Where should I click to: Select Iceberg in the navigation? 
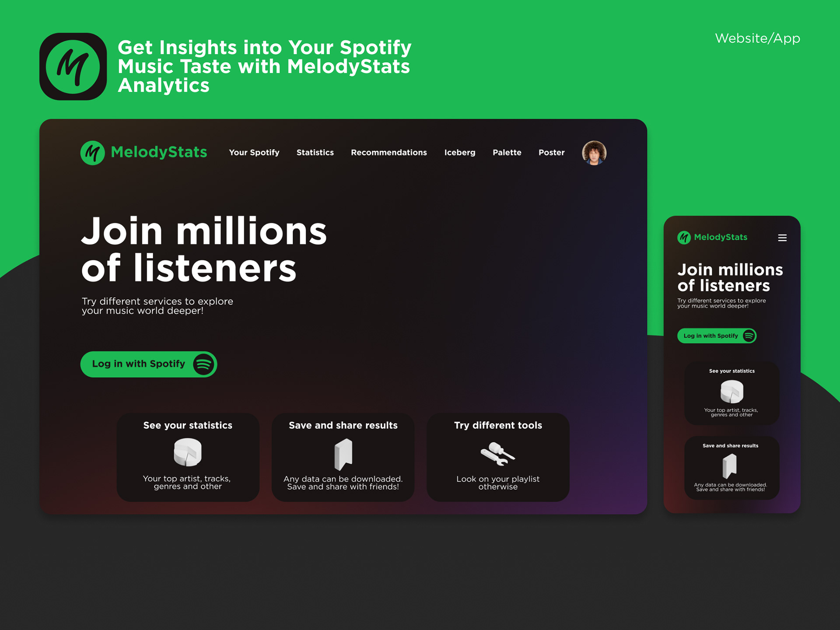click(x=460, y=153)
